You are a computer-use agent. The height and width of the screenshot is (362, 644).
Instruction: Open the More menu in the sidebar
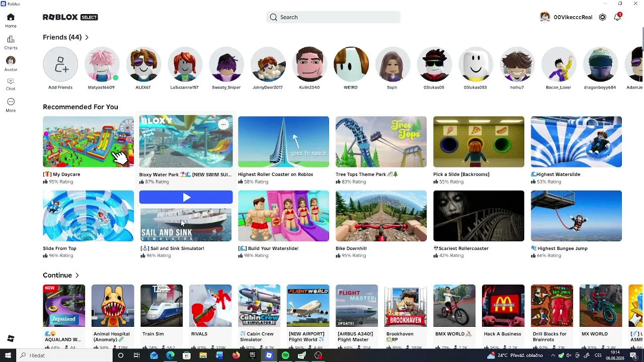click(11, 105)
